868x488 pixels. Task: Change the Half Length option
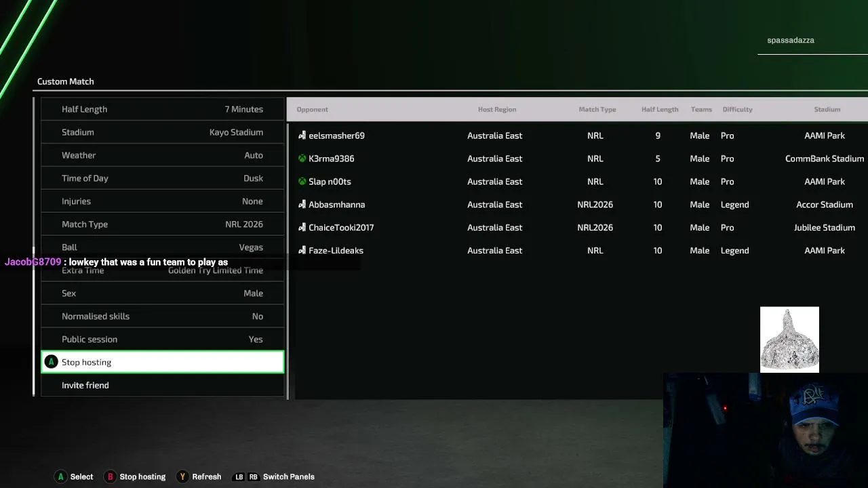163,109
